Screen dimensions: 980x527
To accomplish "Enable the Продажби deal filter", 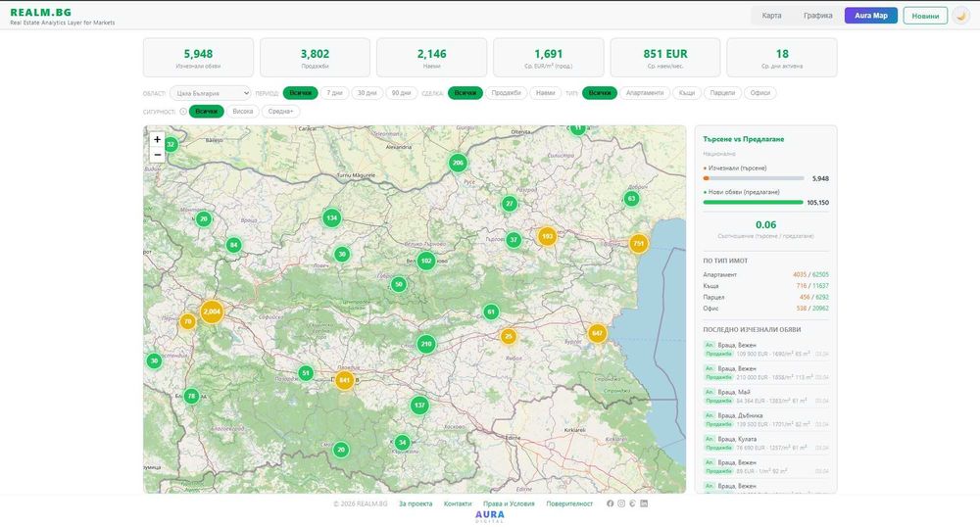I will pos(506,93).
